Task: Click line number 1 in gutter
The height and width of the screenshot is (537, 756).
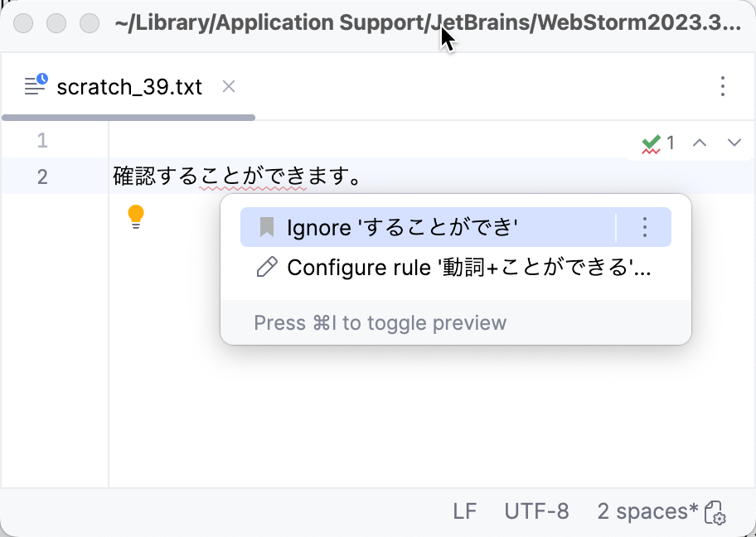Action: coord(42,141)
